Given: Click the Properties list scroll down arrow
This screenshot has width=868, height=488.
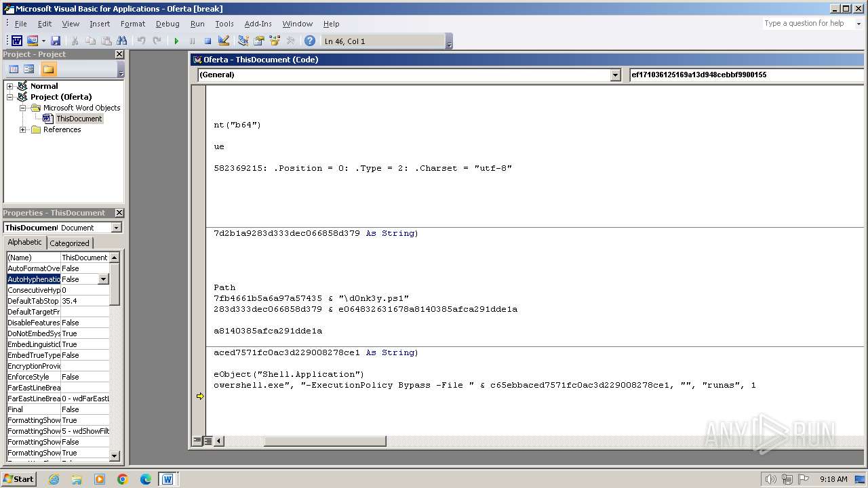Looking at the screenshot, I should (x=114, y=456).
